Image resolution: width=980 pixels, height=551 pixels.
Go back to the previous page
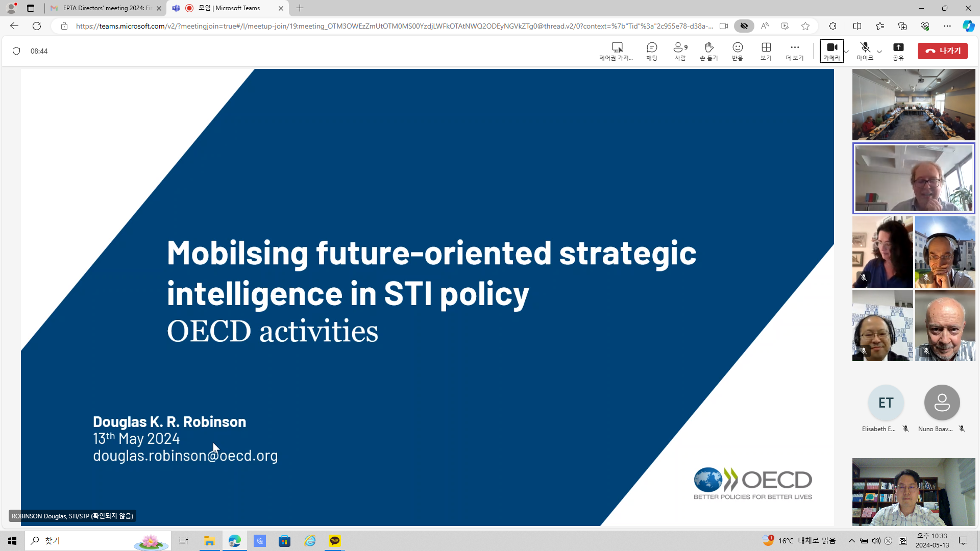[14, 26]
